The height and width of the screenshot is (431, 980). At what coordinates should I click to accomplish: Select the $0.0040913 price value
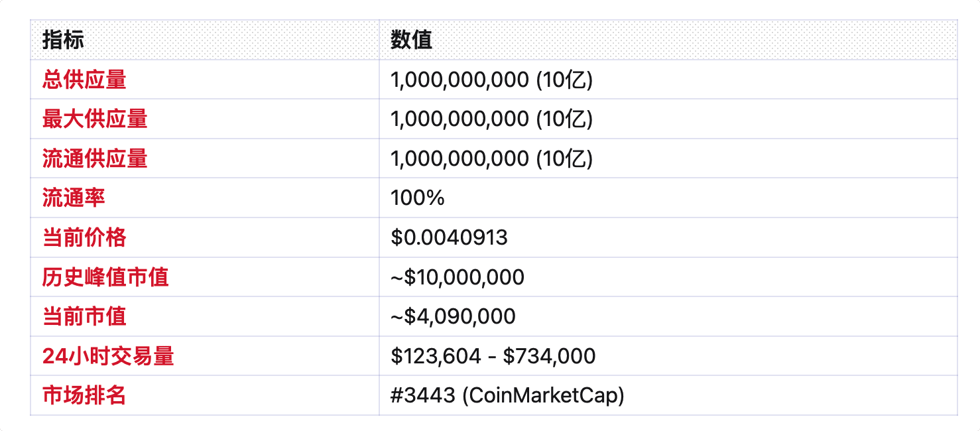pos(449,237)
